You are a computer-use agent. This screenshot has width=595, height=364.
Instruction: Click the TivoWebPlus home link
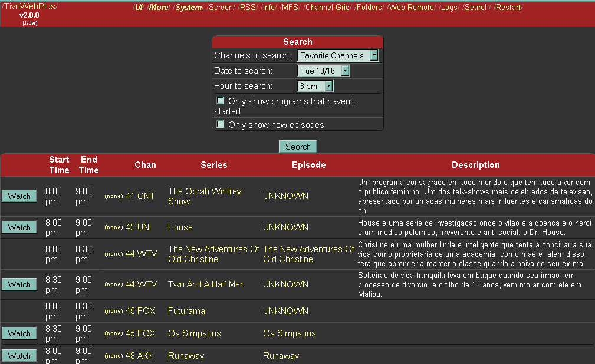pyautogui.click(x=29, y=6)
